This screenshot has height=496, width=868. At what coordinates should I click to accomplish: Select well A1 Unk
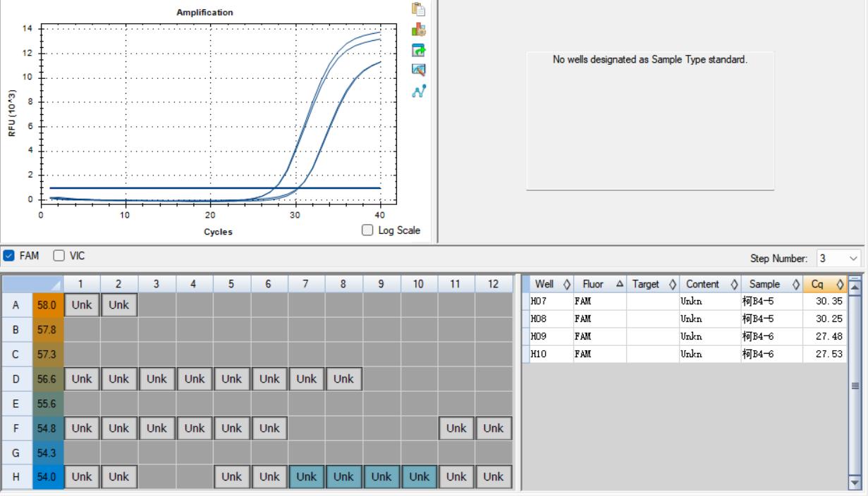[x=82, y=305]
